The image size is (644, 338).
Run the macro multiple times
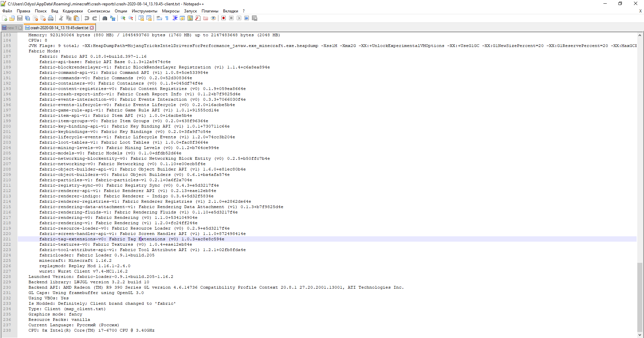(x=247, y=18)
